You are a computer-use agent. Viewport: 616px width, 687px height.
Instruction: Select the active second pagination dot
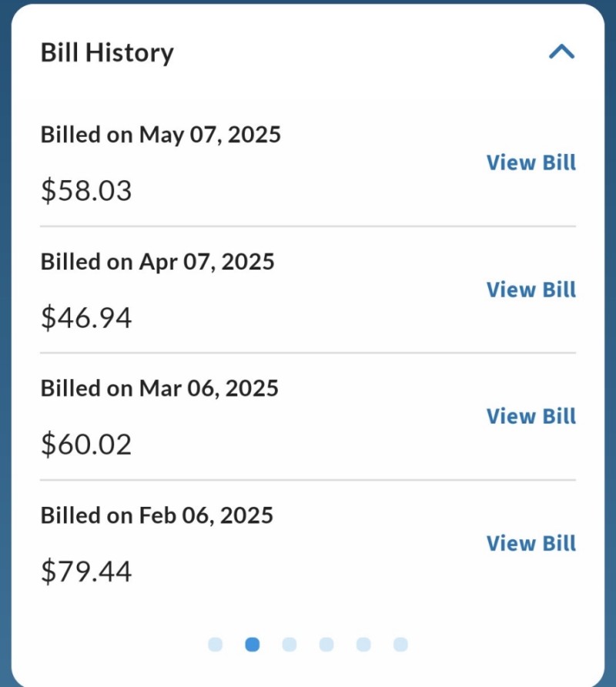(253, 644)
